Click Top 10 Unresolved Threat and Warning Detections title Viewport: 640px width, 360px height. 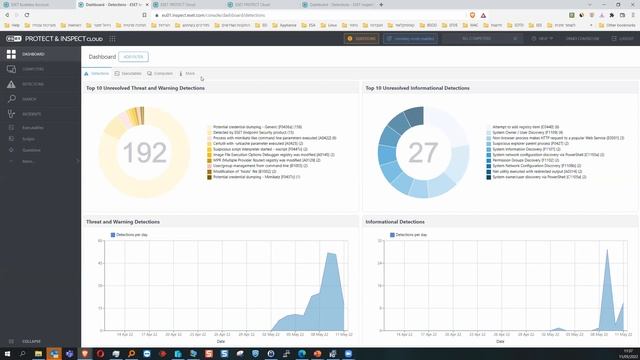[x=145, y=88]
